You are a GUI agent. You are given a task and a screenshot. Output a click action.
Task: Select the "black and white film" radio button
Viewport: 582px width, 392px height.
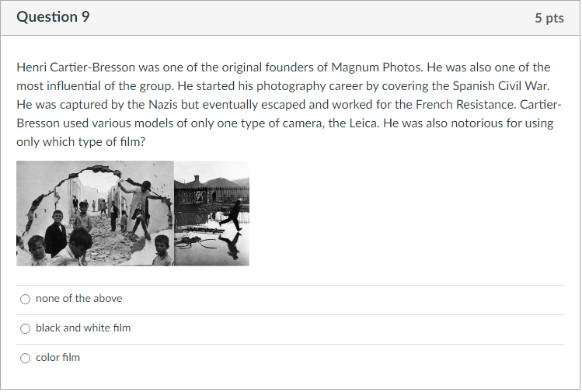[25, 328]
